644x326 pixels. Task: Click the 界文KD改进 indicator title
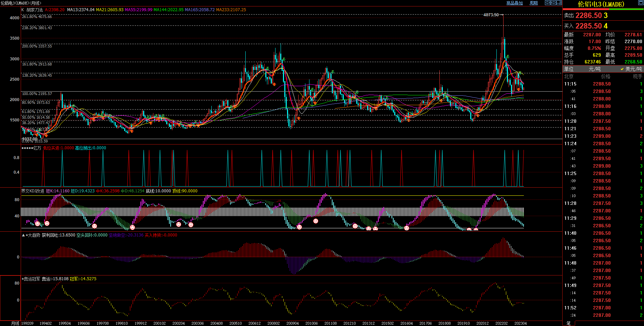point(33,191)
